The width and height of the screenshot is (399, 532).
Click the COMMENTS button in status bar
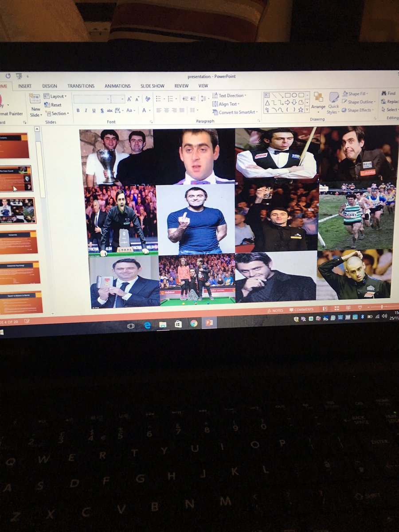pyautogui.click(x=301, y=309)
